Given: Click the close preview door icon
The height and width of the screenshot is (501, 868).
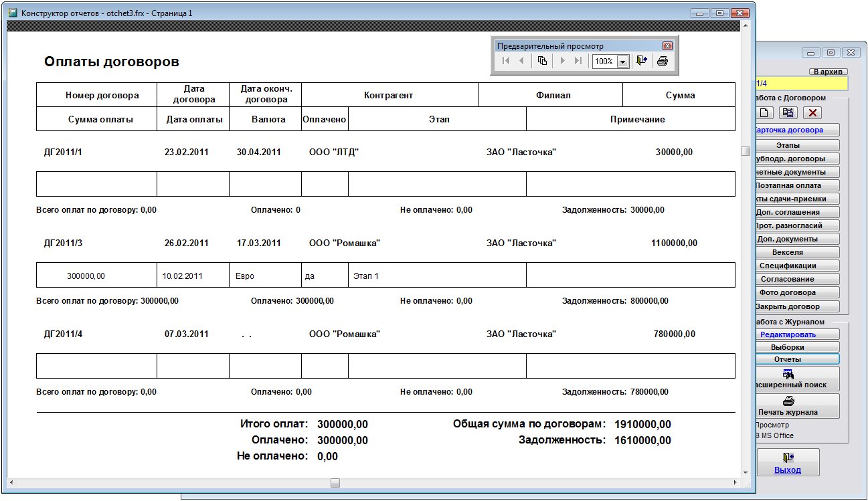Looking at the screenshot, I should coord(642,61).
